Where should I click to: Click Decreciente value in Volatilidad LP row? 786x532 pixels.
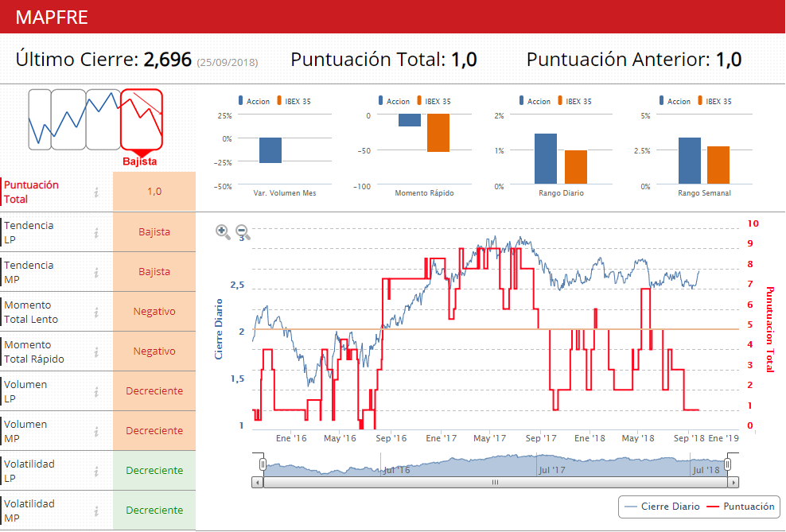point(154,471)
